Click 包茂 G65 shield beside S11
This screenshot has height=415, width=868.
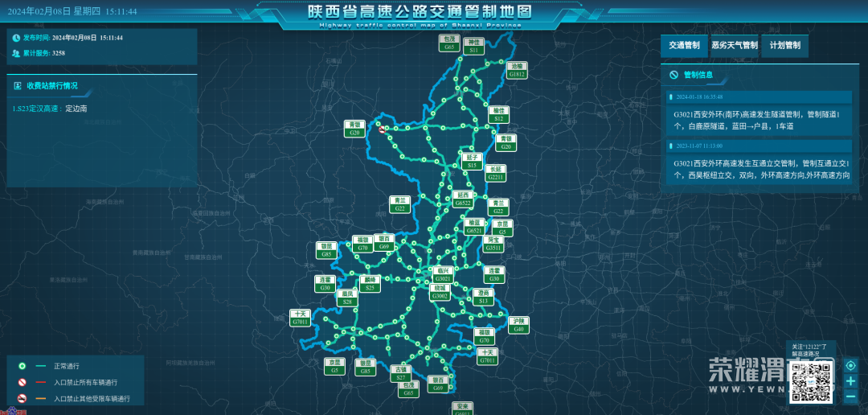[x=449, y=43]
